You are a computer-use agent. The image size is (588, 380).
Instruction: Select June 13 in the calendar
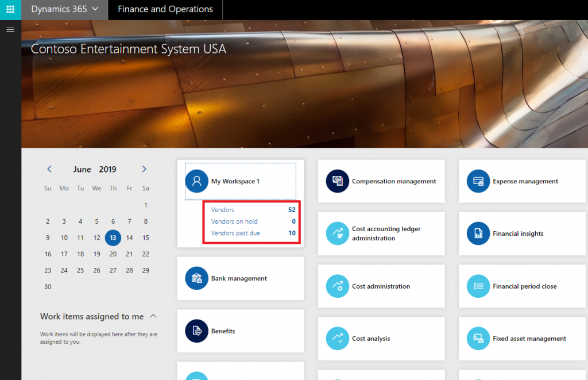coord(113,237)
